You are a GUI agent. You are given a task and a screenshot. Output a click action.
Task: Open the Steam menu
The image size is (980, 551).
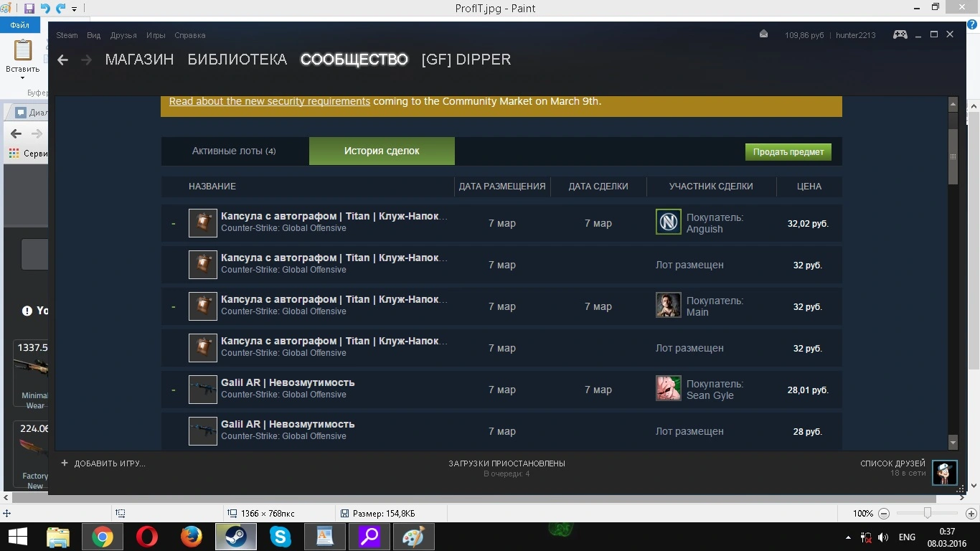click(67, 35)
